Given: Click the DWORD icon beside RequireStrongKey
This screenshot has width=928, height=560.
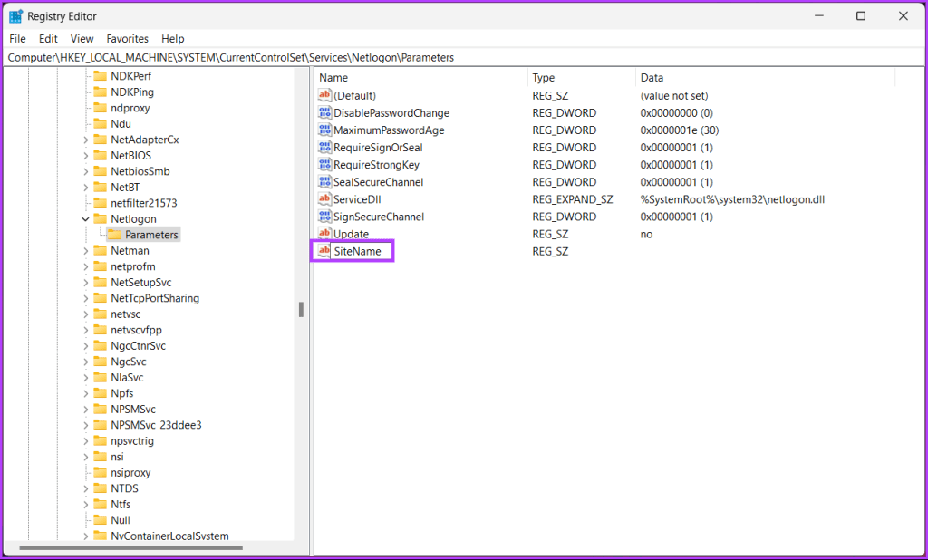Looking at the screenshot, I should coord(324,165).
